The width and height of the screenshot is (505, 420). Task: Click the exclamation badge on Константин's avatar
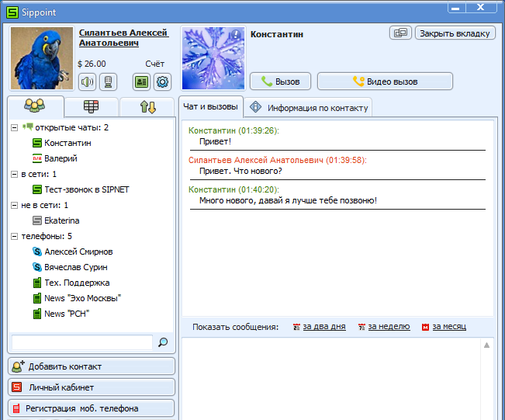pos(236,34)
